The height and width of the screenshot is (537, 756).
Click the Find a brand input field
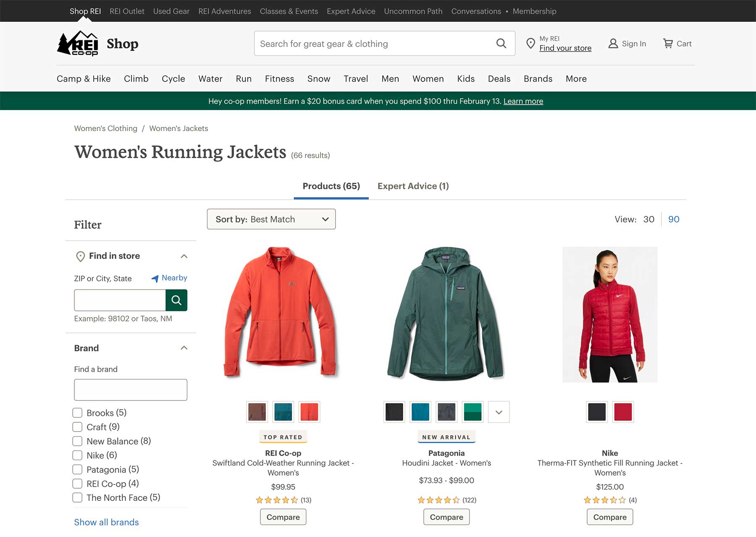click(131, 390)
